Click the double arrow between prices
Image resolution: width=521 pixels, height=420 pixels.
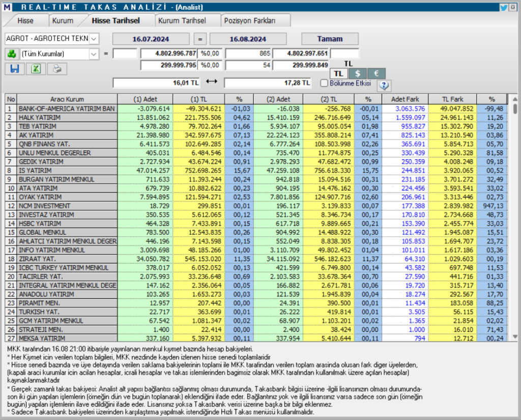tap(212, 81)
